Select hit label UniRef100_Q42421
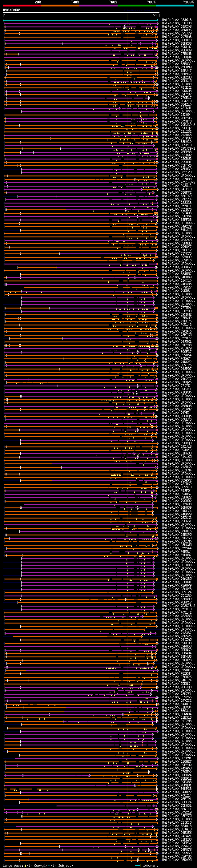 click(x=177, y=836)
